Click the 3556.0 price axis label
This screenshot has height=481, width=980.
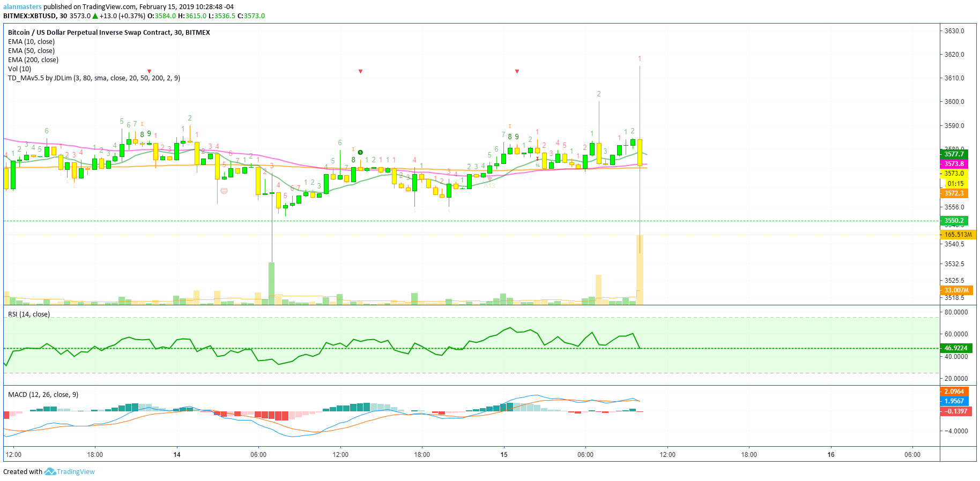pyautogui.click(x=954, y=207)
